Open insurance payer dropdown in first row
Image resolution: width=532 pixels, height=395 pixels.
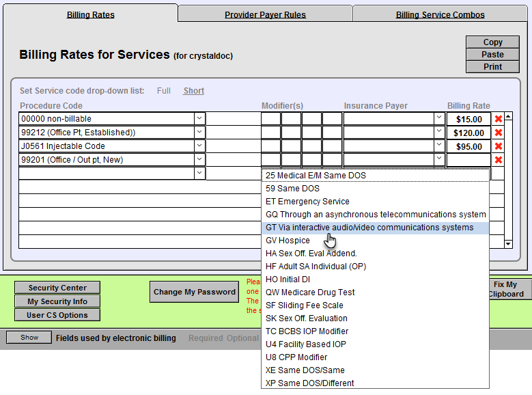pyautogui.click(x=439, y=119)
